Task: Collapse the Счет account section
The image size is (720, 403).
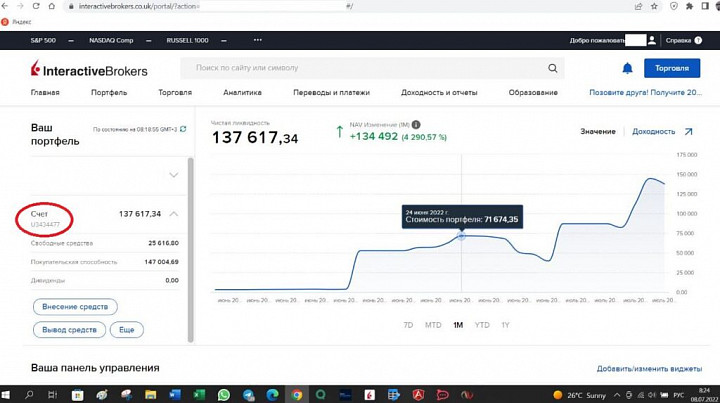Action: click(174, 214)
